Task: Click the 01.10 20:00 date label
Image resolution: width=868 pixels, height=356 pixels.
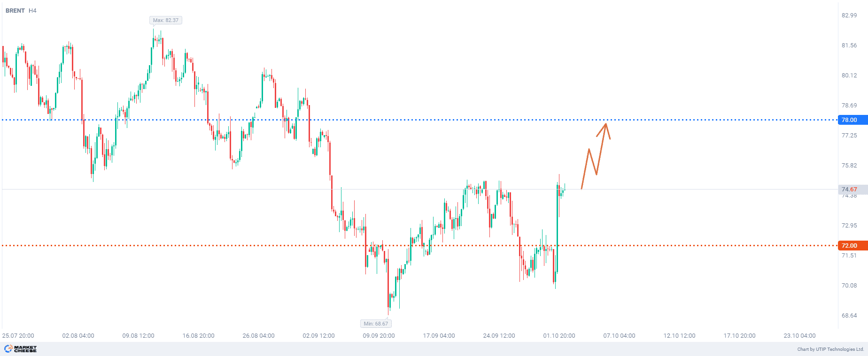Action: (559, 336)
